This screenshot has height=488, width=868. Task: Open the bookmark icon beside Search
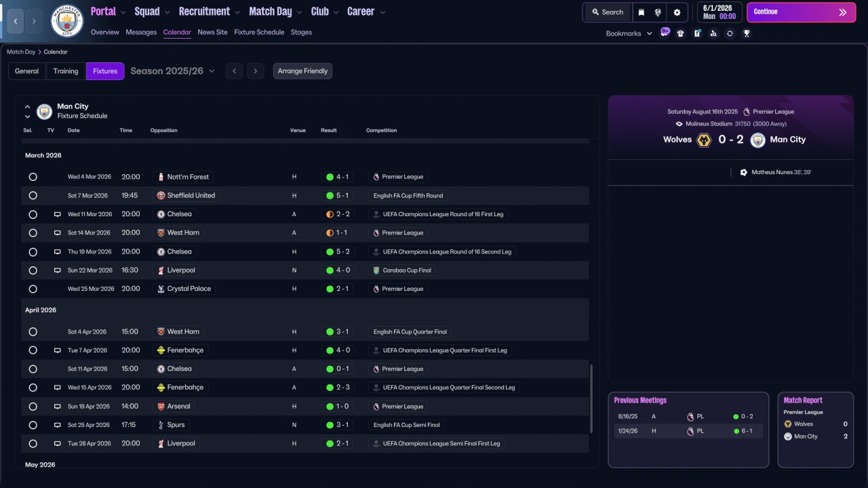tap(642, 12)
